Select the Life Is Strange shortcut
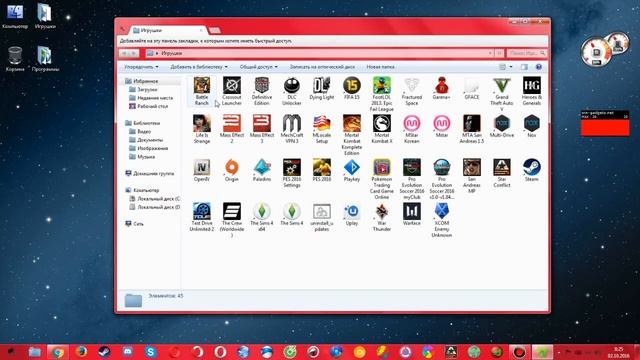The height and width of the screenshot is (360, 640). click(x=202, y=129)
